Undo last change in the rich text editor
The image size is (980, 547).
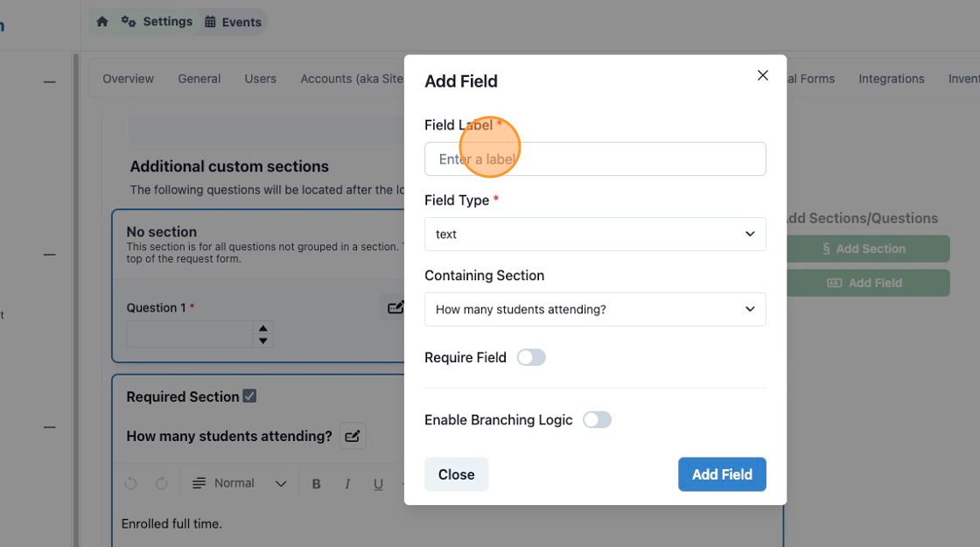[130, 483]
